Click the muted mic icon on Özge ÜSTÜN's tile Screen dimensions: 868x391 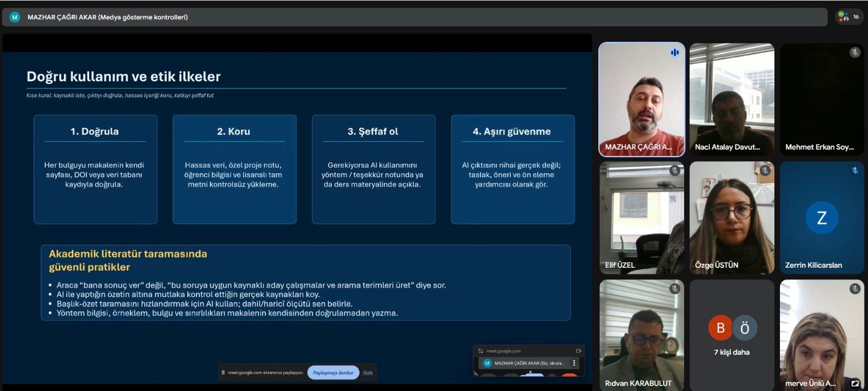(x=765, y=170)
